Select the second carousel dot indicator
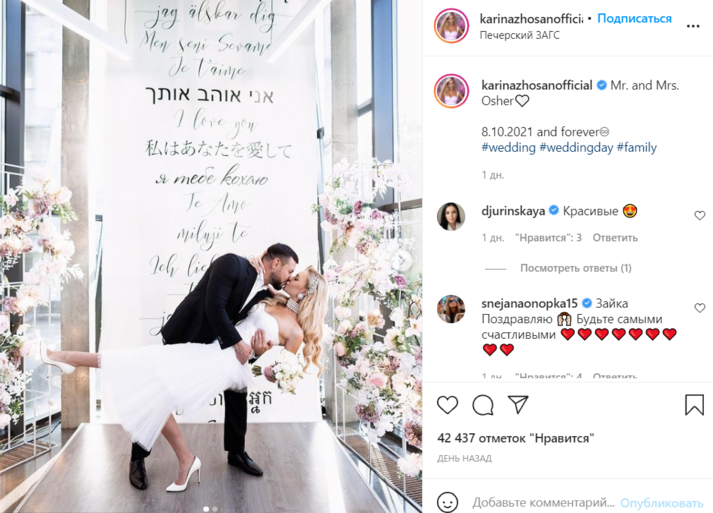The width and height of the screenshot is (713, 513). point(215,509)
